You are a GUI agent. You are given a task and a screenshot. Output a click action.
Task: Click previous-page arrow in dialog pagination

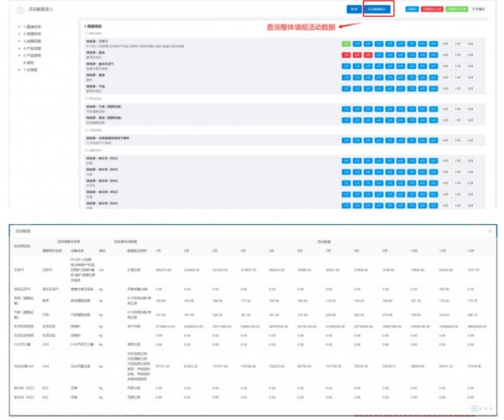coord(470,409)
